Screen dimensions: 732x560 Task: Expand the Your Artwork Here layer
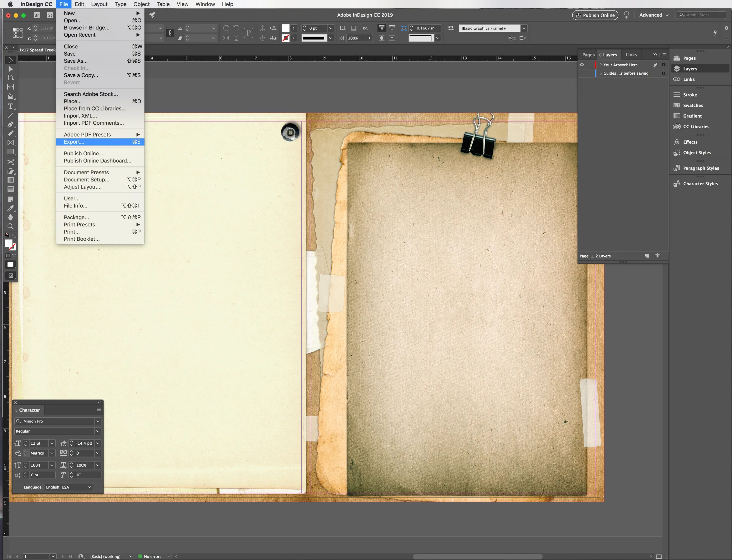601,65
